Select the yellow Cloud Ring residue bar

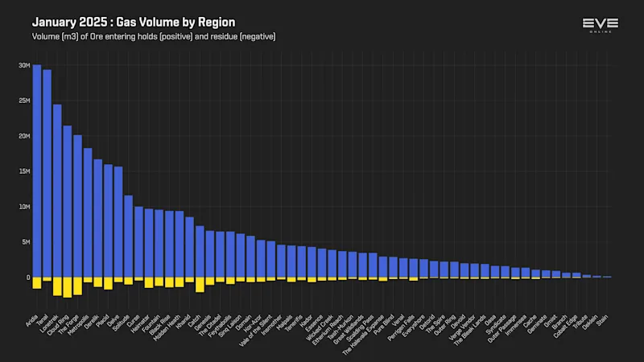68,288
